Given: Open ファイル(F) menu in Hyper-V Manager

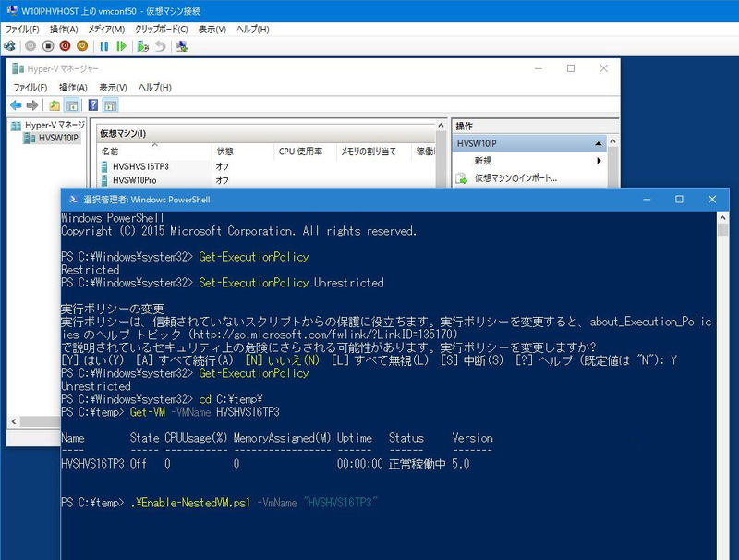Looking at the screenshot, I should coord(30,87).
